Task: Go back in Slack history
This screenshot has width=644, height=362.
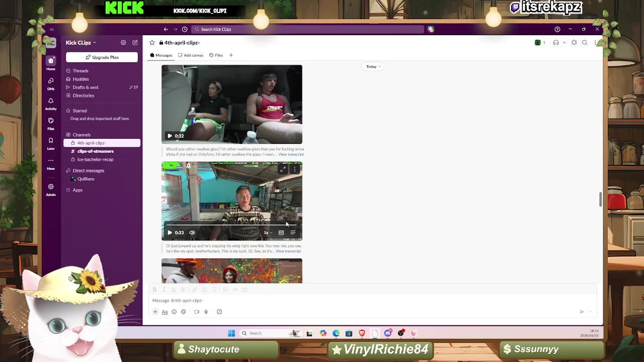Action: tap(166, 29)
